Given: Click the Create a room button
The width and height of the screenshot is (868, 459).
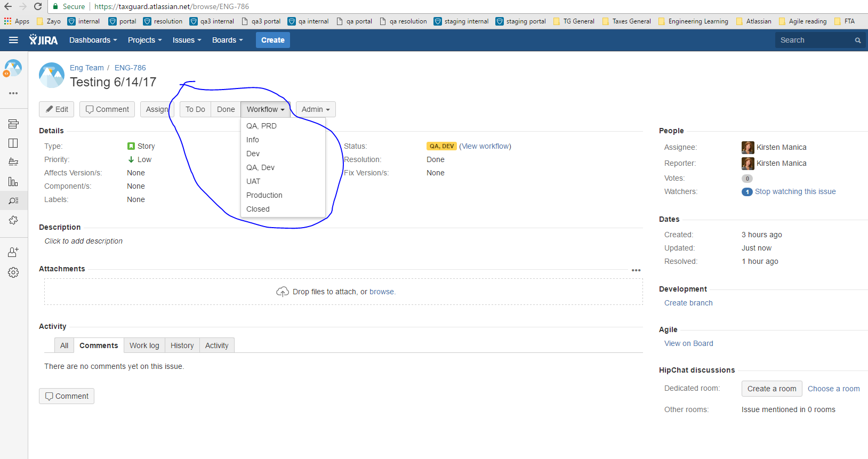Looking at the screenshot, I should (772, 389).
